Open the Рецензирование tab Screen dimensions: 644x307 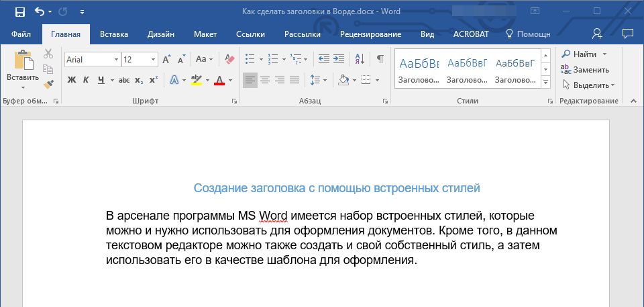[370, 34]
